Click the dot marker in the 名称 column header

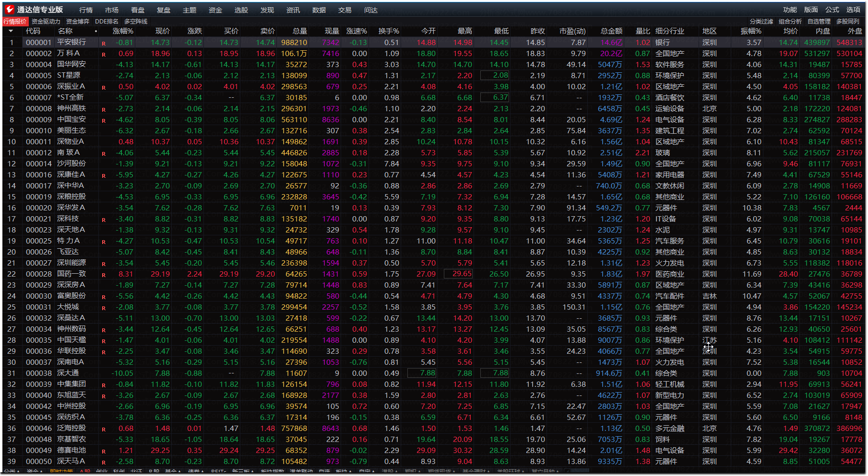click(x=96, y=32)
